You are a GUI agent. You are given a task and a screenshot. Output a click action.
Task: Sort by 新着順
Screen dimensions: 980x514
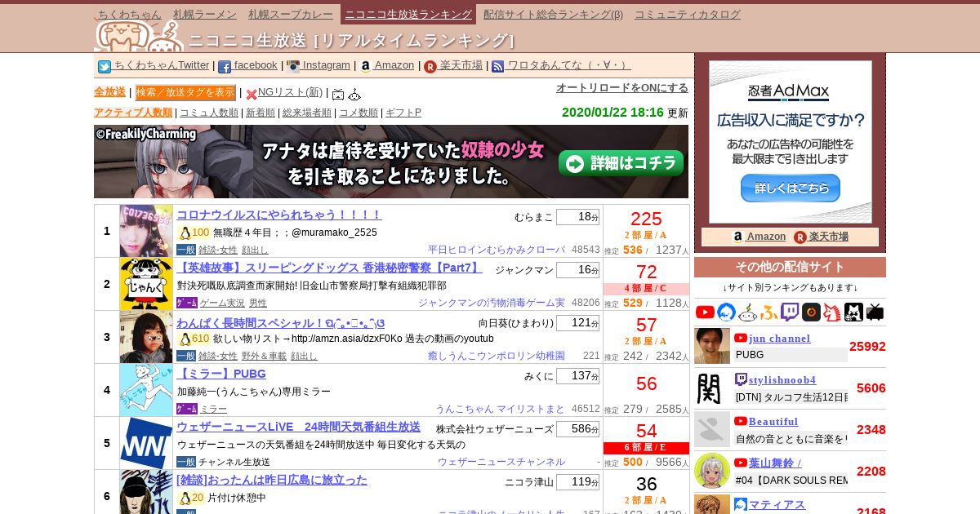coord(261,113)
